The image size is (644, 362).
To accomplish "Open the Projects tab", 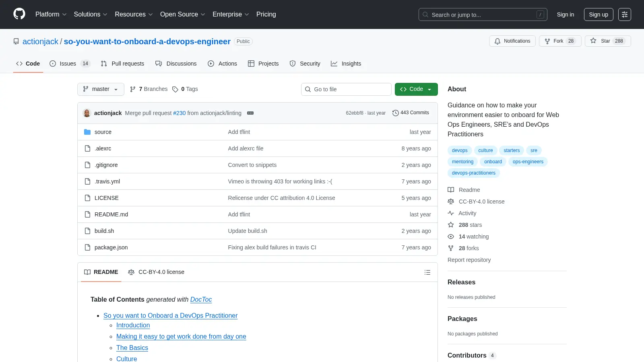I will pos(263,64).
